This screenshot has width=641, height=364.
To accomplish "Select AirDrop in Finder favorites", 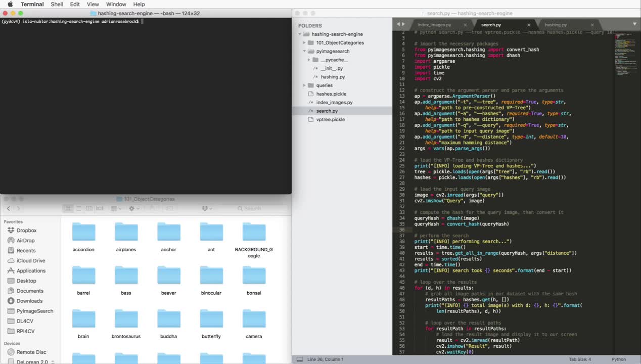I will [25, 241].
